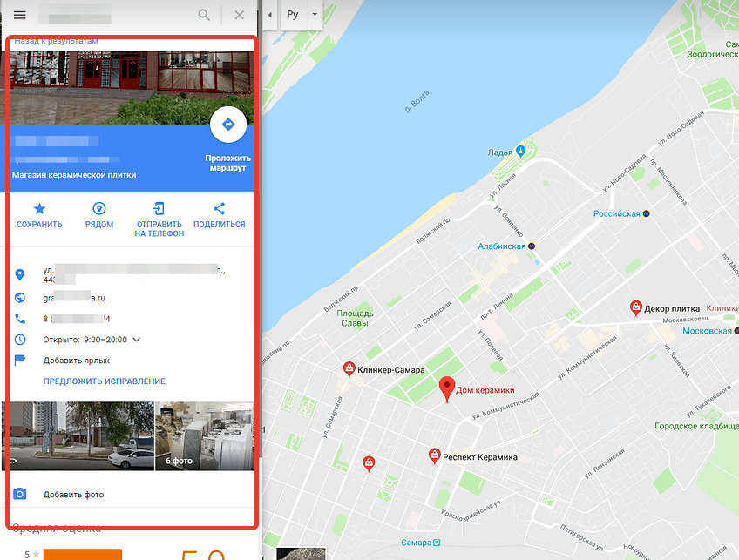Send the place to phone via Отправить на телефон

(x=159, y=219)
